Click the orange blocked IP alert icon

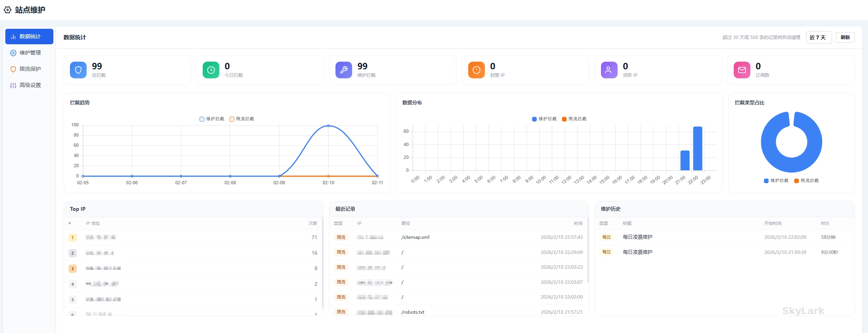click(477, 70)
